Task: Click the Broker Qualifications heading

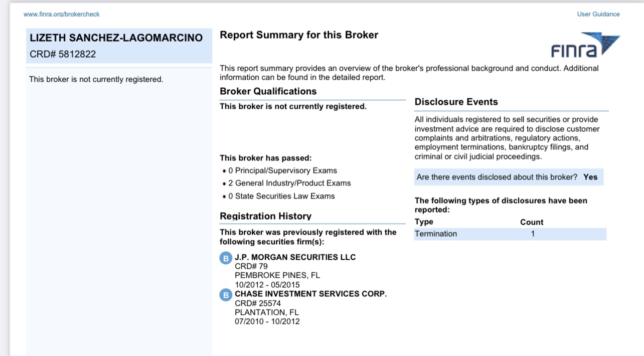Action: coord(268,91)
